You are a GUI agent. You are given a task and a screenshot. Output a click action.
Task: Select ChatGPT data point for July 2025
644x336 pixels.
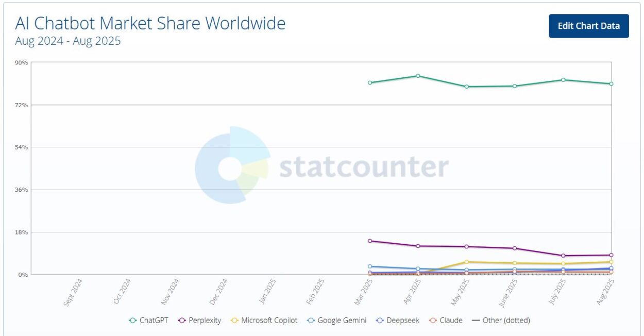coord(563,80)
